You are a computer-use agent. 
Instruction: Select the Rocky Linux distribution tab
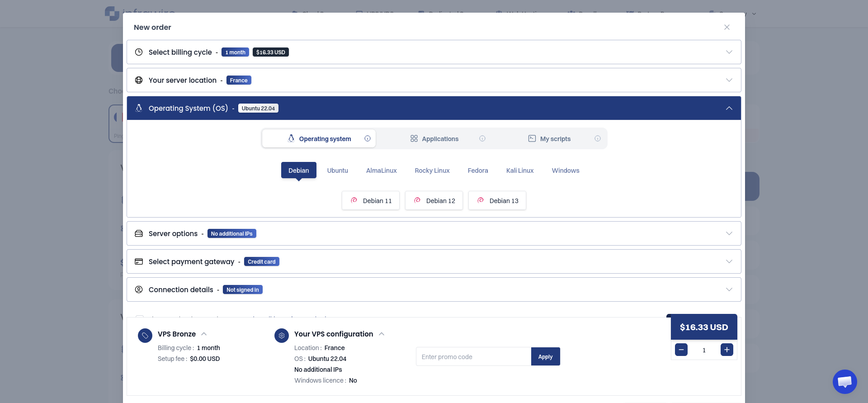point(432,170)
